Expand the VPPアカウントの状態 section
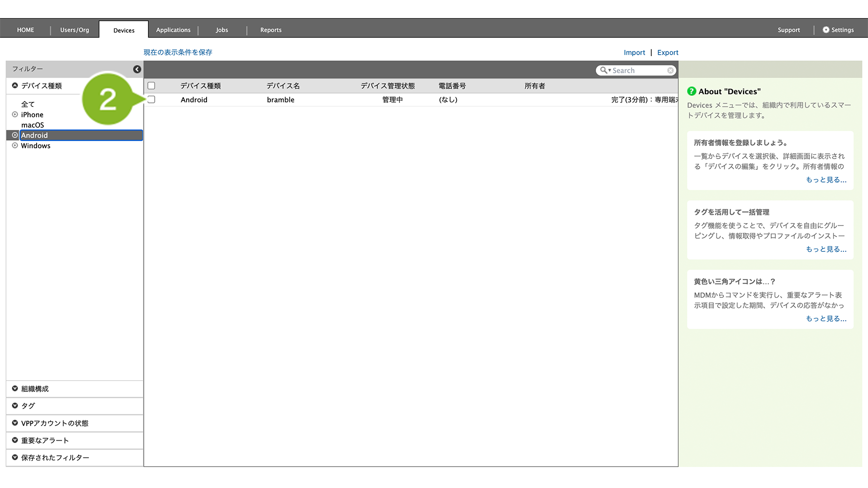This screenshot has width=868, height=488. 15,423
